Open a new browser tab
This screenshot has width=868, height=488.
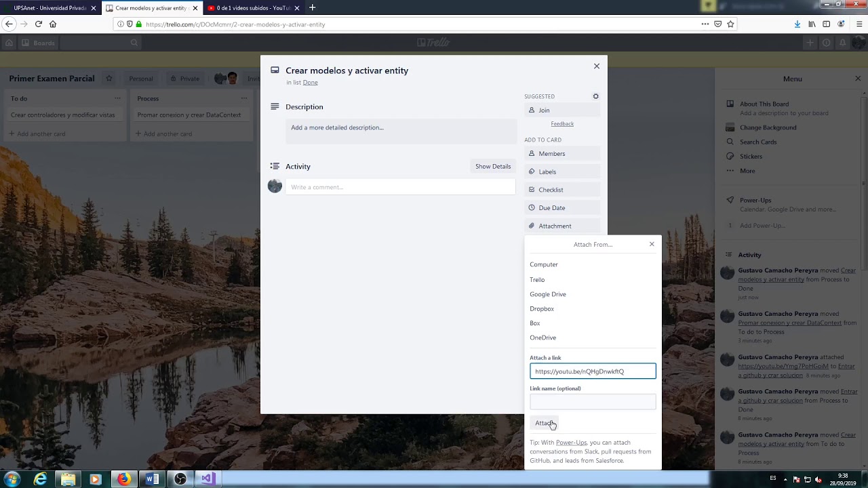tap(312, 7)
